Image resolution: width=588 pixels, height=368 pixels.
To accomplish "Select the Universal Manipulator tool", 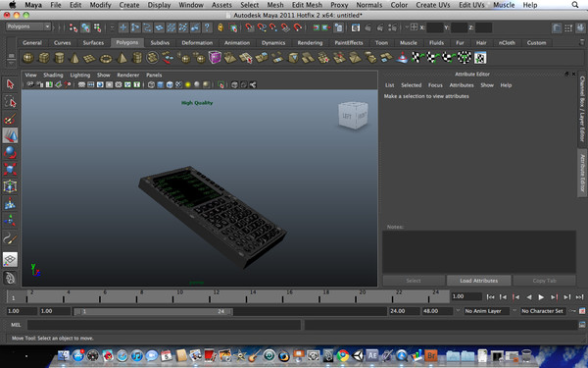I will tap(10, 186).
